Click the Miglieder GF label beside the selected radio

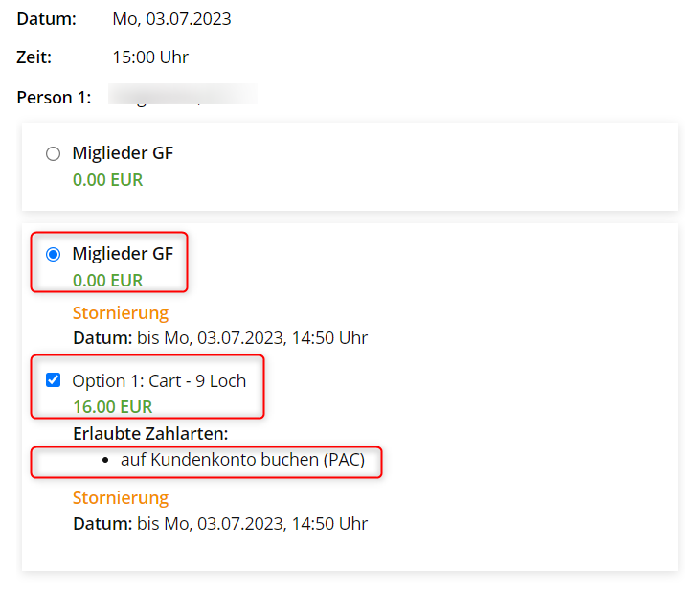click(x=123, y=254)
